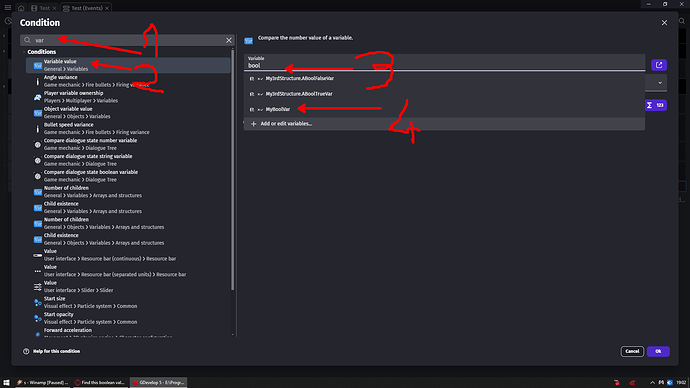Viewport: 690px width, 388px height.
Task: Select the Bullet speed variance condition
Action: (128, 128)
